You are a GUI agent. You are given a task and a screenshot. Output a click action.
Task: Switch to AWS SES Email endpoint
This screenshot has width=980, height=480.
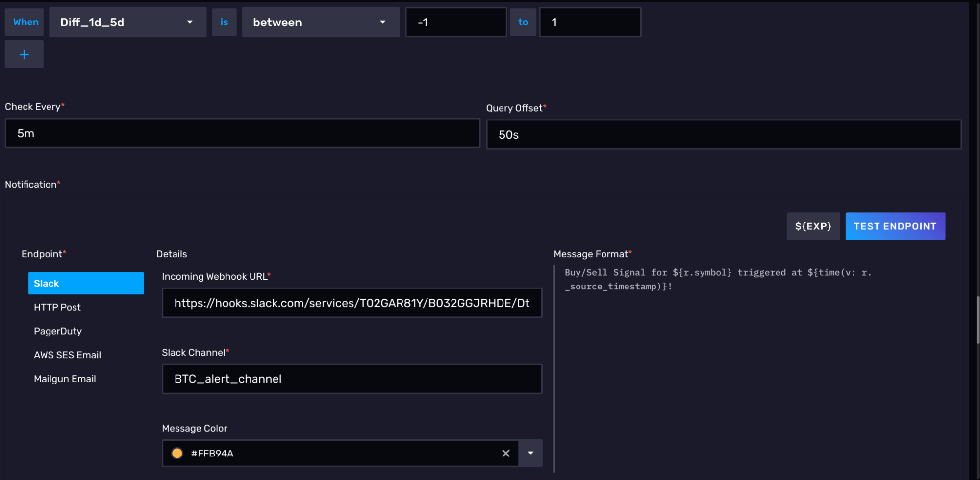[67, 355]
